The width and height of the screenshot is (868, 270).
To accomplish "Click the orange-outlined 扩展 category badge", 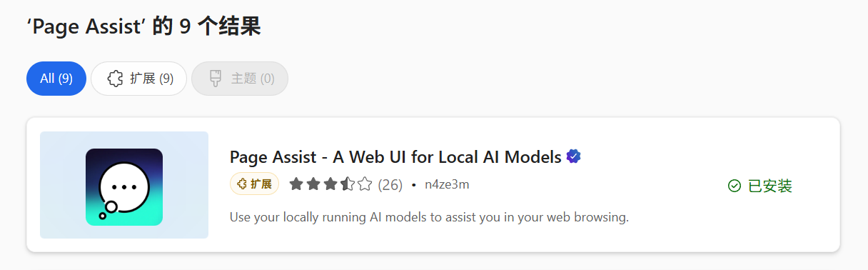I will click(254, 184).
